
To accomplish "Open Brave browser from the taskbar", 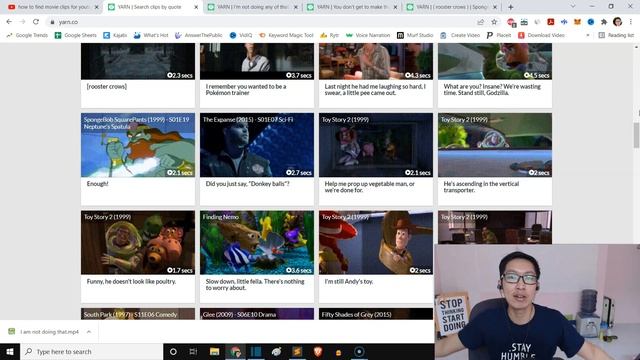I will click(x=318, y=351).
